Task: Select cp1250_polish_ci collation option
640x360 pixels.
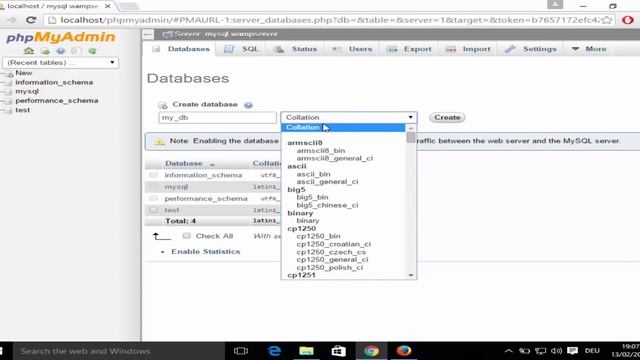Action: pyautogui.click(x=329, y=268)
